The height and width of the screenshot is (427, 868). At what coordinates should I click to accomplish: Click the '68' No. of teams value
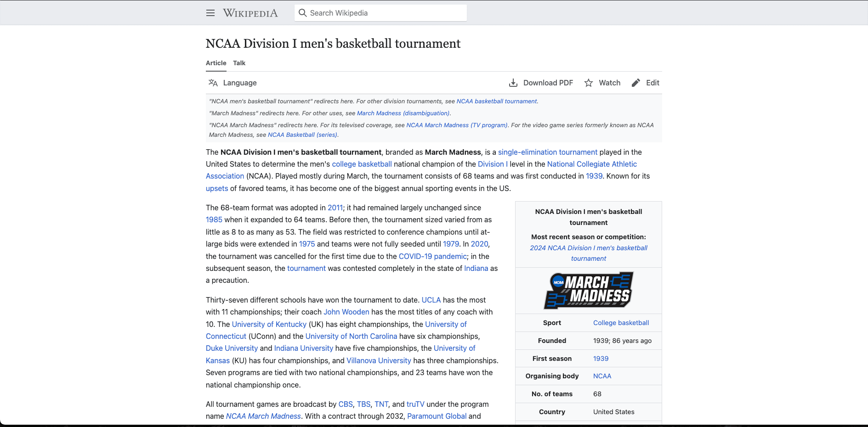click(597, 394)
